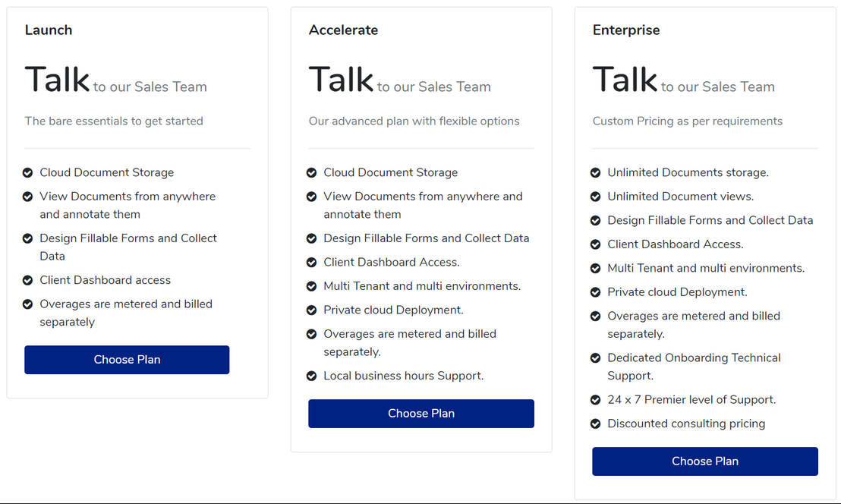Click check icon next to 24 x 7 Premier level of Support

(x=595, y=400)
